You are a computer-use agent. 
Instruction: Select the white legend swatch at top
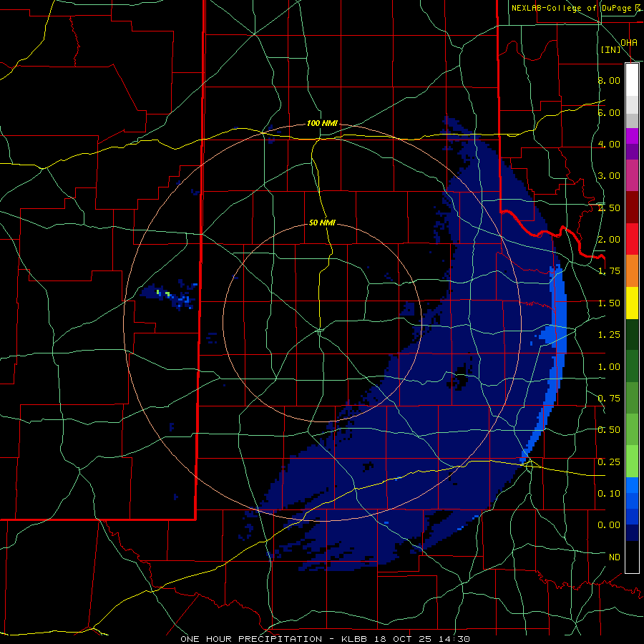(x=632, y=79)
